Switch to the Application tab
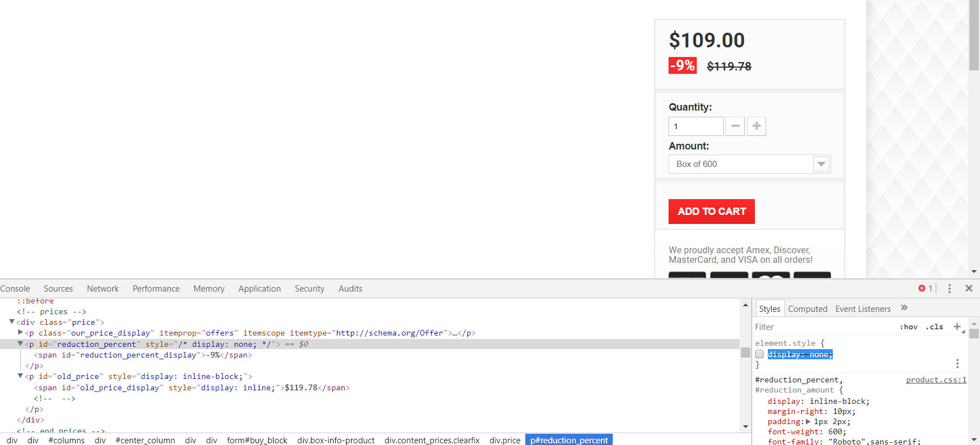The width and height of the screenshot is (980, 445). coord(260,289)
